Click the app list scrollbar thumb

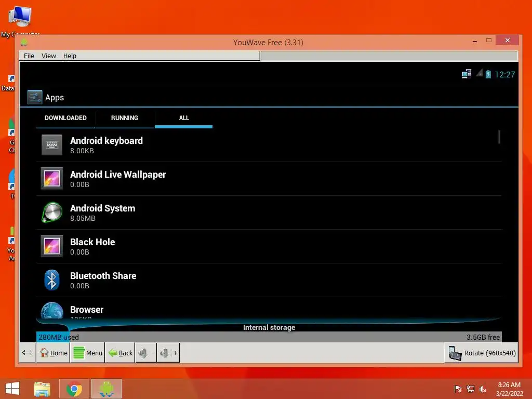pos(499,137)
